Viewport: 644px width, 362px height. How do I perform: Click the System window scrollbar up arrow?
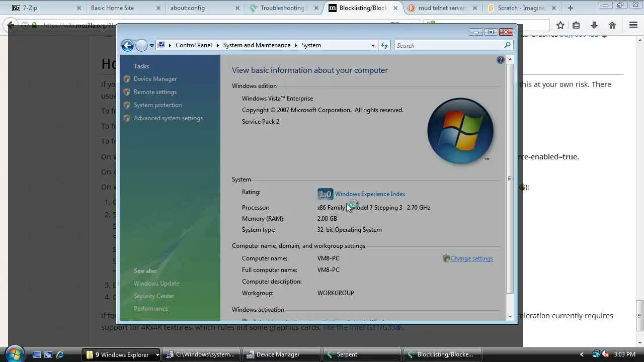pyautogui.click(x=510, y=60)
